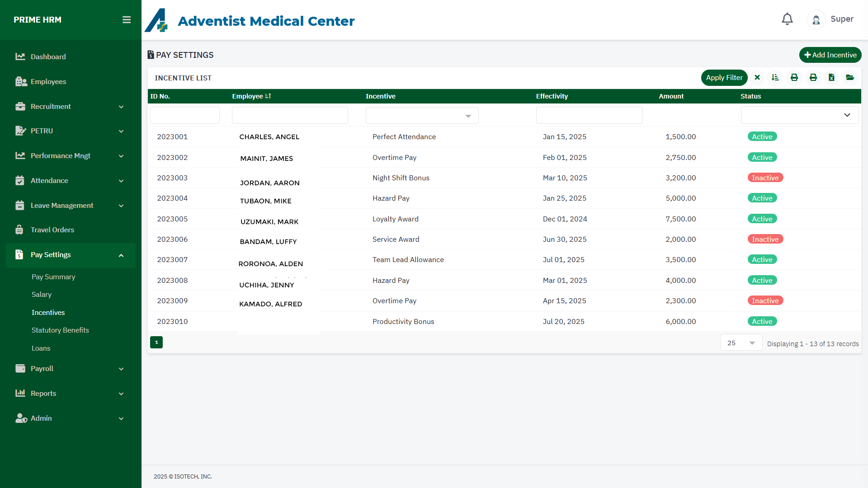This screenshot has width=868, height=488.
Task: Click the sort descending toolbar icon
Action: click(775, 78)
